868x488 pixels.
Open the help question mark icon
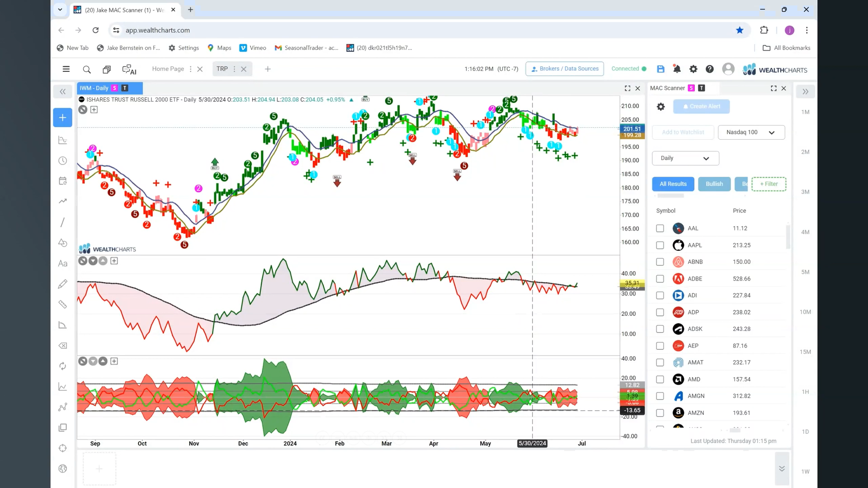[x=710, y=69]
